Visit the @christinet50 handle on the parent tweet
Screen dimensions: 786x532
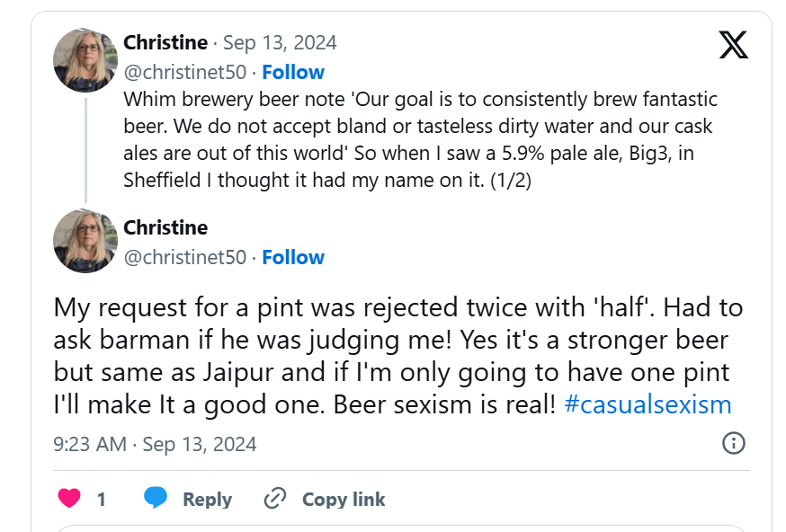(184, 72)
